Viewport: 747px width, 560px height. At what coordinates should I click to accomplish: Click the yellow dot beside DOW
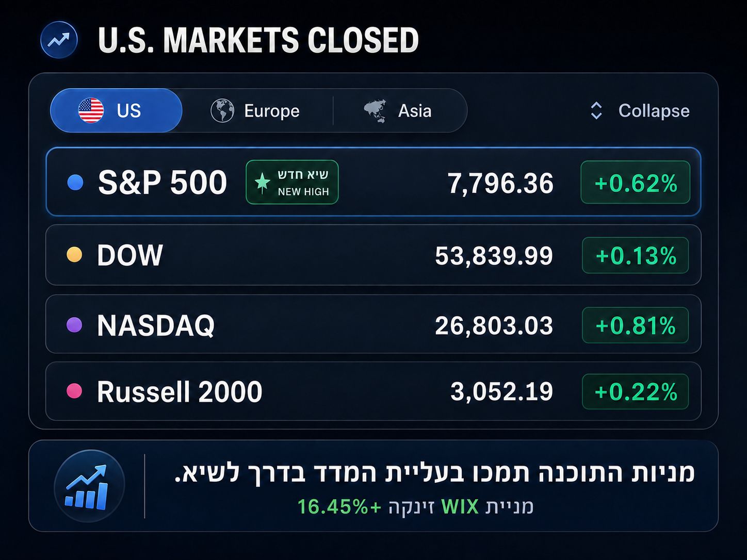74,255
